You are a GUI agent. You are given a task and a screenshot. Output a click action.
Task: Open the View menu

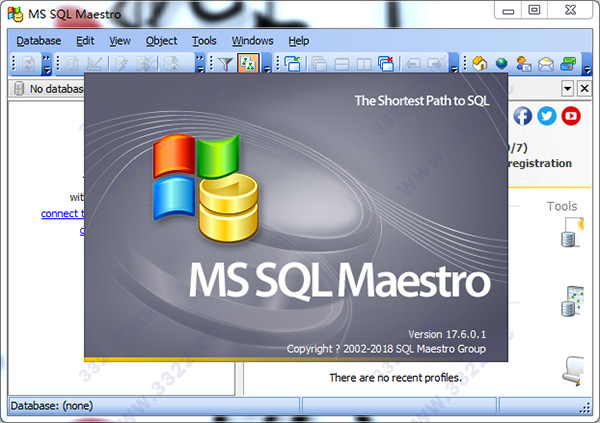pos(120,41)
